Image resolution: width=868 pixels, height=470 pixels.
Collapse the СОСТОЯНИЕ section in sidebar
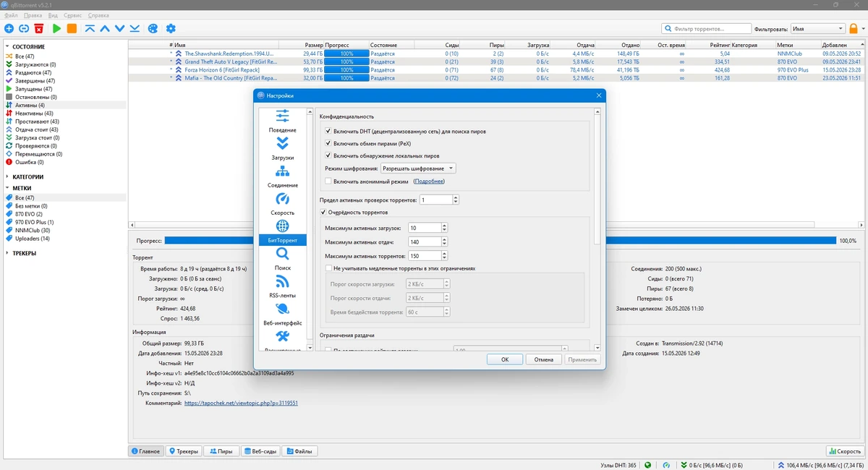7,46
